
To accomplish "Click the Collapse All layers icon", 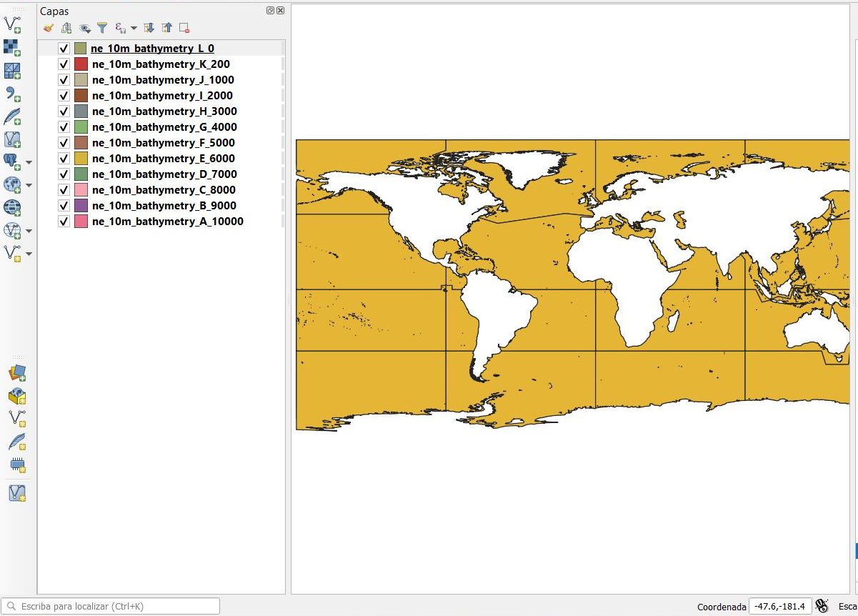I will click(166, 29).
